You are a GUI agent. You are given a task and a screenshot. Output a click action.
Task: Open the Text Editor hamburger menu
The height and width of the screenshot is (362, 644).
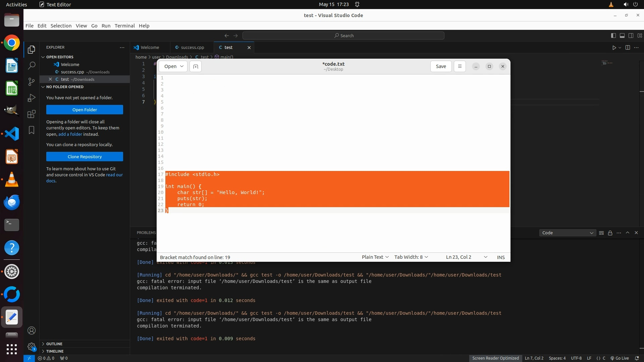click(x=460, y=66)
